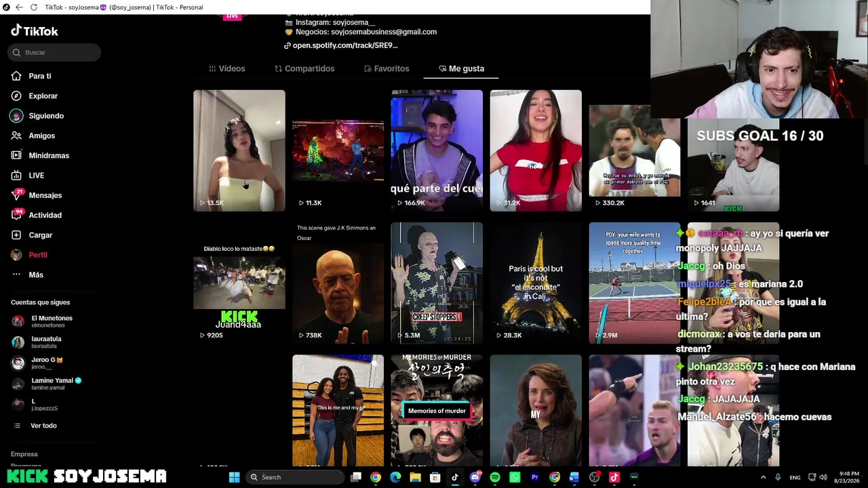
Task: Open the video with 13.5K views
Action: click(239, 150)
